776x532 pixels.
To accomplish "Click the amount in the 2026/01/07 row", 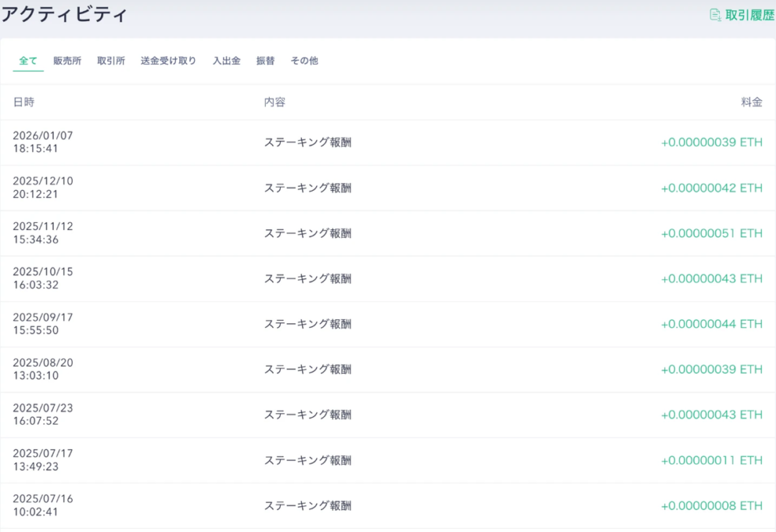I will 711,143.
